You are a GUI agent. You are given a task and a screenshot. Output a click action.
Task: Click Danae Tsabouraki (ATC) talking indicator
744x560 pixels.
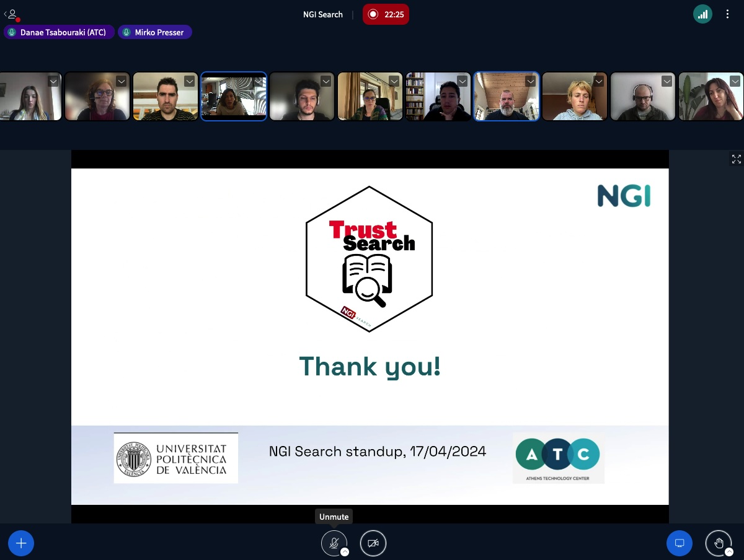(60, 32)
